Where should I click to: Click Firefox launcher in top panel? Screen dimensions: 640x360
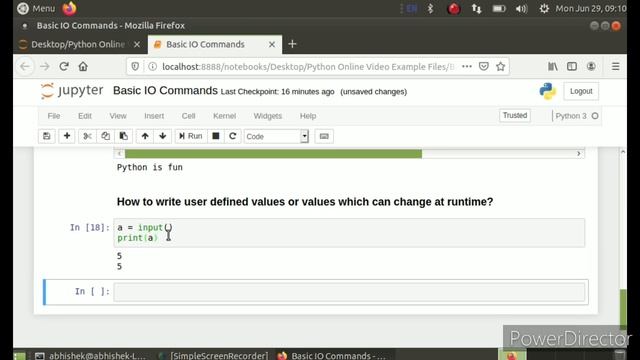(69, 8)
